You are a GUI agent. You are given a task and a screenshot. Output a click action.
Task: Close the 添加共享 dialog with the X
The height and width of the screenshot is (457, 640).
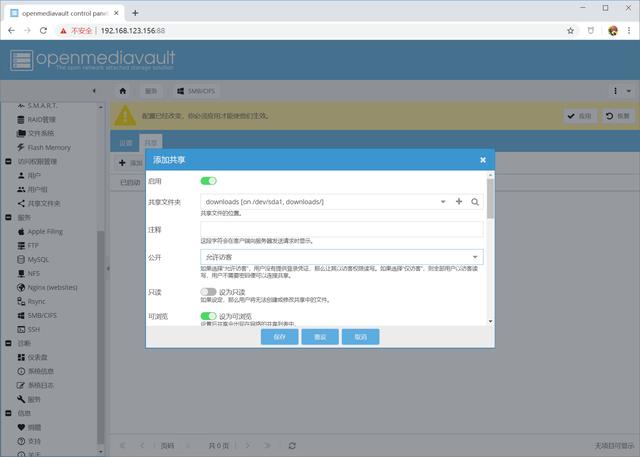[483, 160]
